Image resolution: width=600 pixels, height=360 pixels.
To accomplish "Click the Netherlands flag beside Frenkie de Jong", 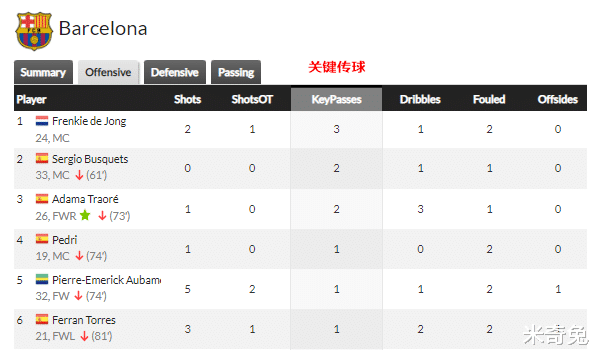I will [42, 121].
